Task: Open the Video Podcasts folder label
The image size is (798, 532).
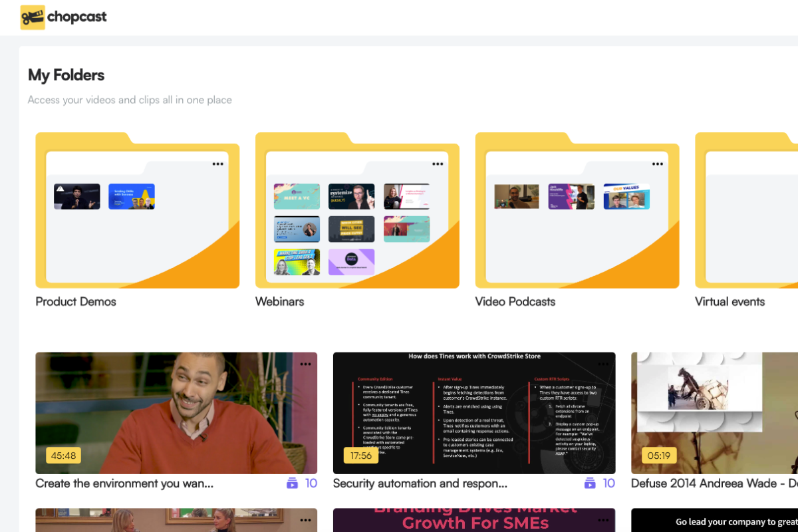Action: 515,301
